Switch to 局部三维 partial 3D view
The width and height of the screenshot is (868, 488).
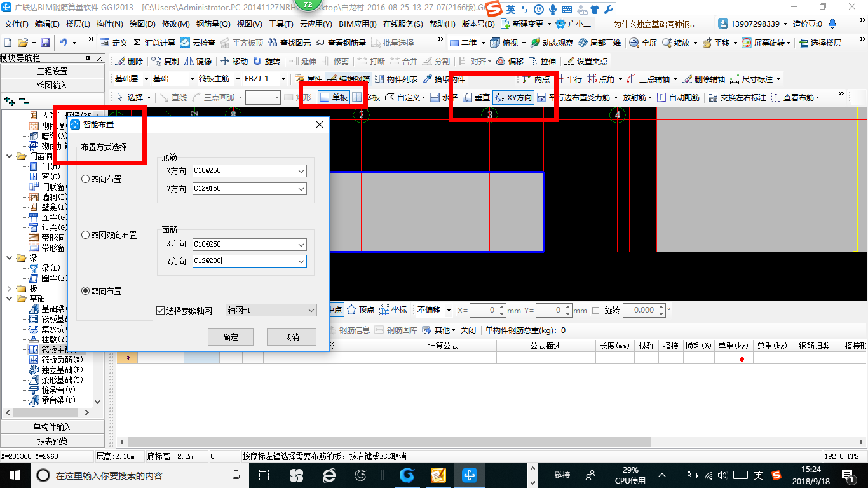[599, 43]
